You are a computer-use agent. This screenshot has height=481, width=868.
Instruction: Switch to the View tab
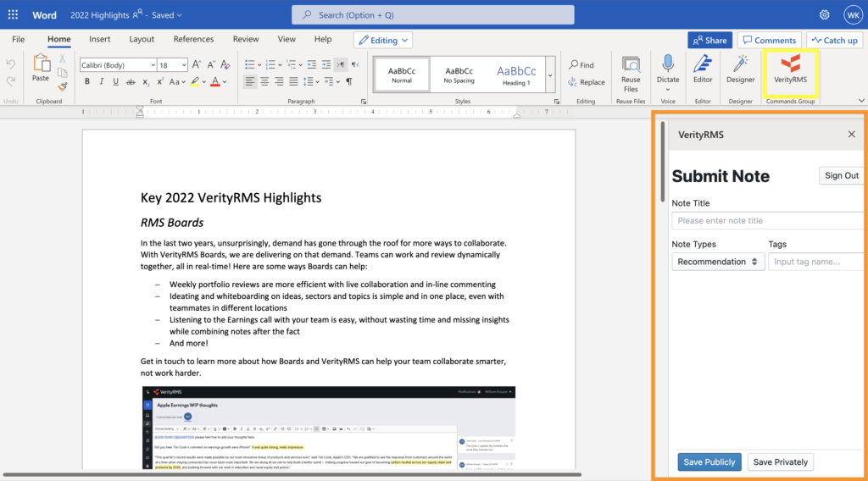coord(287,39)
